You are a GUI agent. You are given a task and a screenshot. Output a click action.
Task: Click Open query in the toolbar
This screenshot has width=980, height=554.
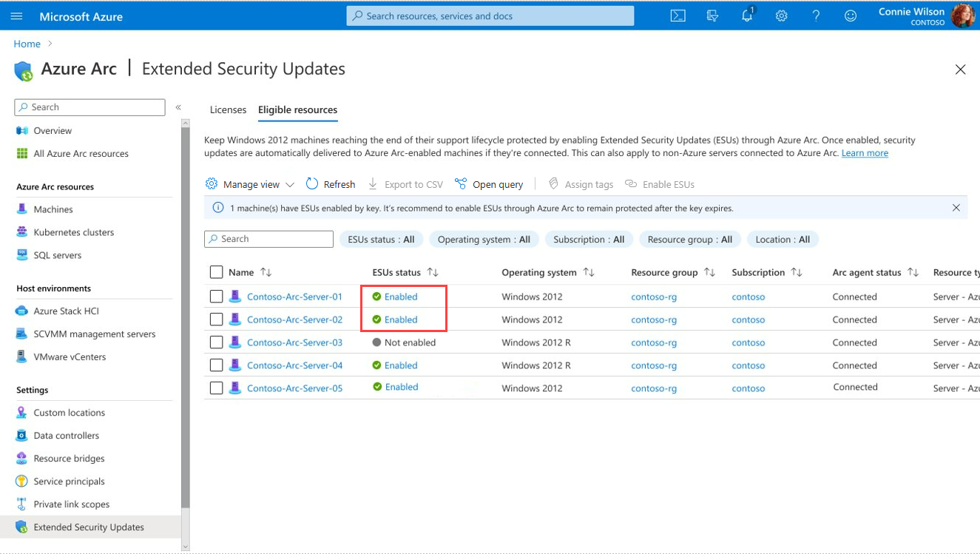(489, 184)
